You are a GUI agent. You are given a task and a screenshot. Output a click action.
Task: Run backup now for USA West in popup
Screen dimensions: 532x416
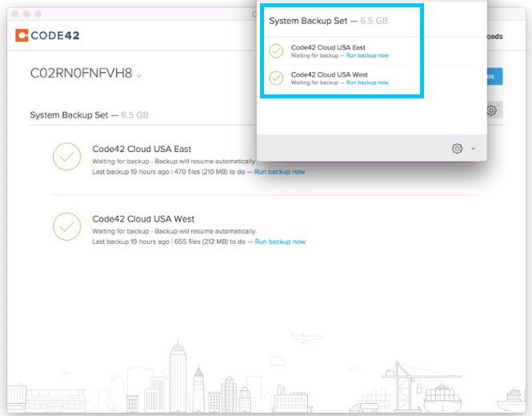[x=367, y=82]
